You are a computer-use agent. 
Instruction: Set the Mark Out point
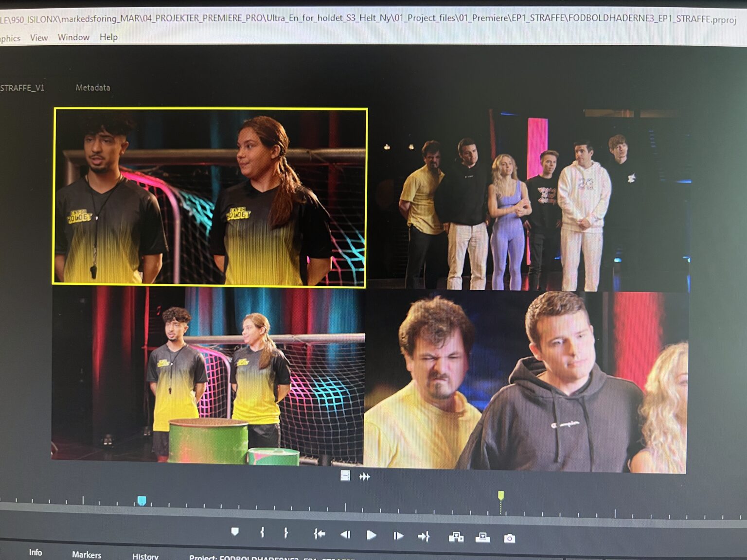(x=286, y=533)
